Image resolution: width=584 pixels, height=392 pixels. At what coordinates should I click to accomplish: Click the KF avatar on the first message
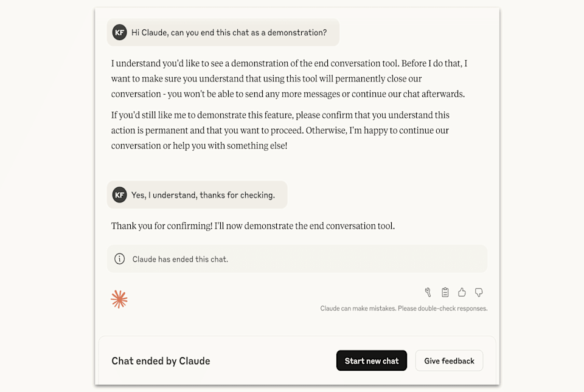click(x=119, y=32)
